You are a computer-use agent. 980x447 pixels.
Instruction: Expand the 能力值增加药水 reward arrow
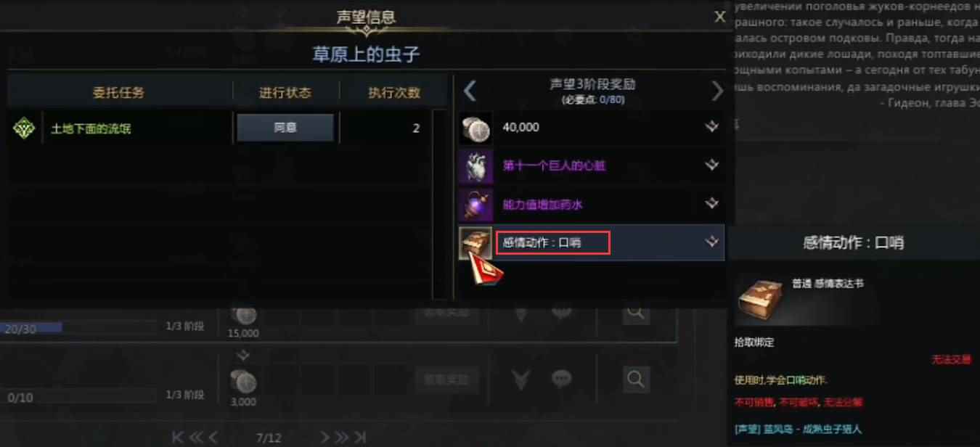click(x=711, y=204)
